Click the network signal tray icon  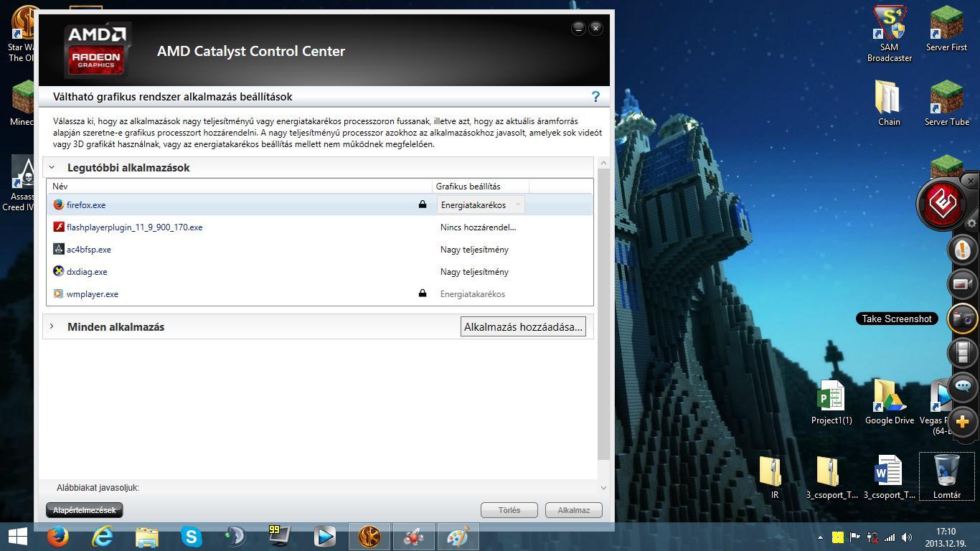click(x=890, y=537)
